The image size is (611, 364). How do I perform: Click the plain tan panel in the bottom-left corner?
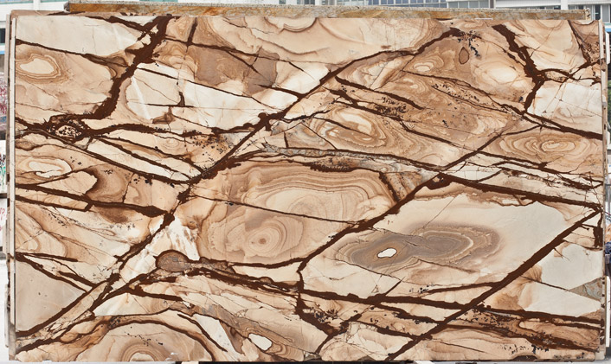pyautogui.click(x=39, y=294)
